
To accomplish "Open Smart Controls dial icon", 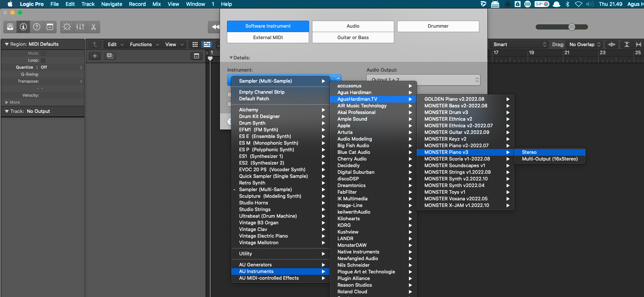I will click(x=67, y=27).
